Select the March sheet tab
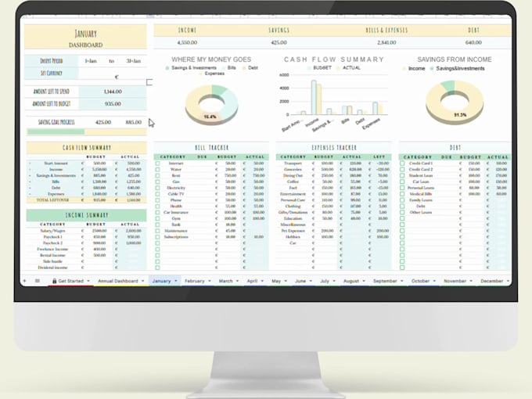The width and height of the screenshot is (532, 399). point(225,281)
